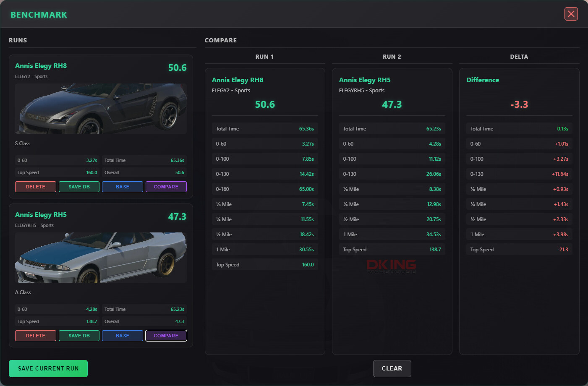Click Run 2 0-60 value 4.28s
This screenshot has width=588, height=386.
[435, 144]
